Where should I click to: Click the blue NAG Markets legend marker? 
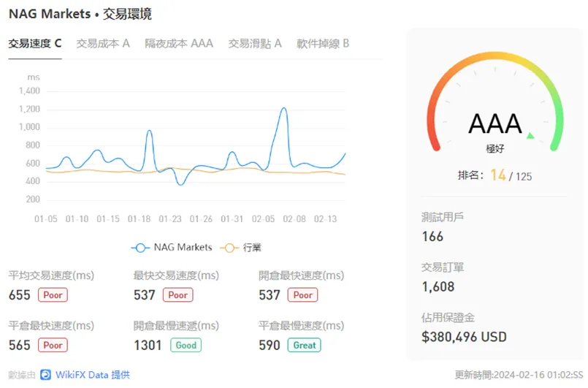click(141, 248)
